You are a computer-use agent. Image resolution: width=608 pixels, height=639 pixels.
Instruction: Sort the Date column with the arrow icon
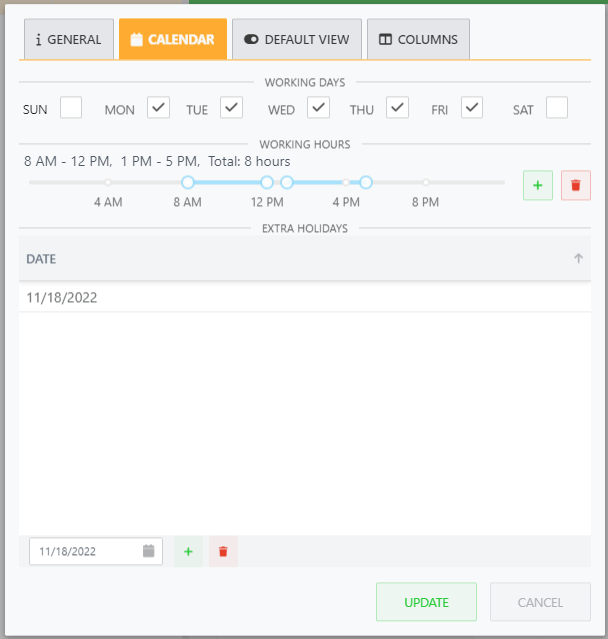(578, 259)
